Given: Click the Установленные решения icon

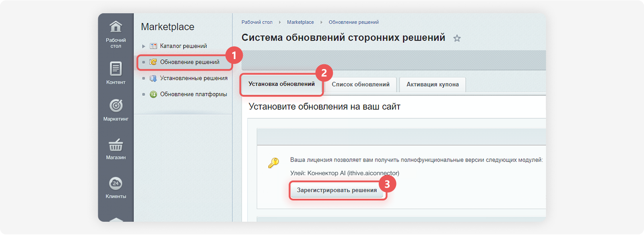Looking at the screenshot, I should (x=153, y=78).
